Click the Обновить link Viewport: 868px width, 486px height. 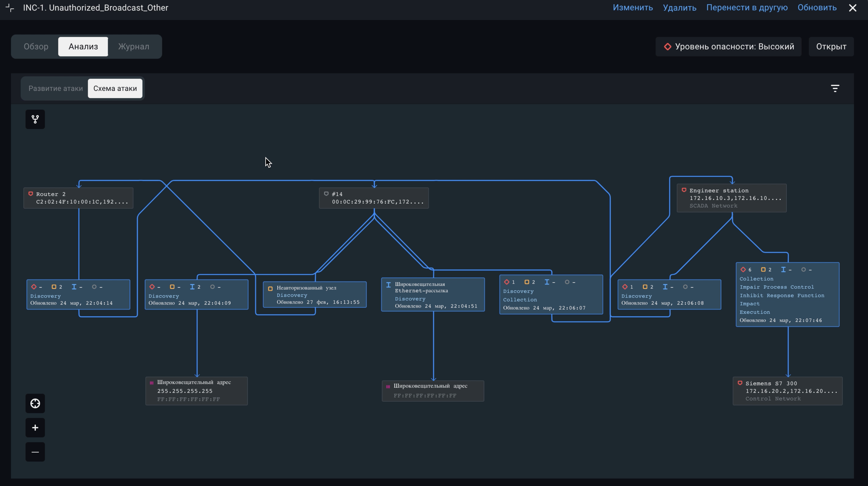tap(817, 8)
